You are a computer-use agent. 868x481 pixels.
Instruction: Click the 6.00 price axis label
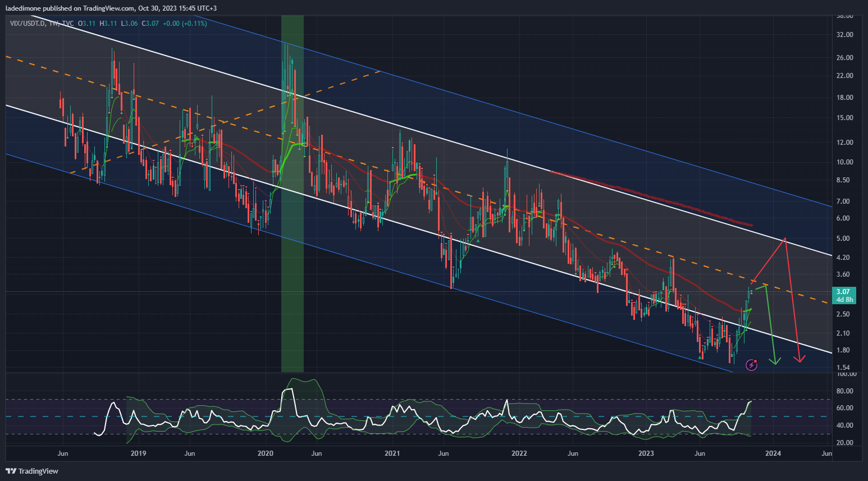(843, 218)
